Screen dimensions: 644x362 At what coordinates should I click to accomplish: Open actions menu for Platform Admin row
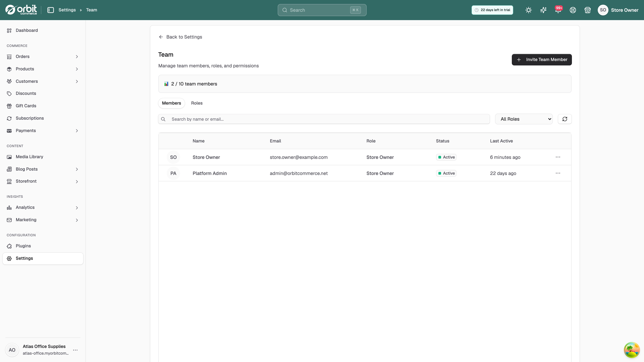click(x=558, y=173)
